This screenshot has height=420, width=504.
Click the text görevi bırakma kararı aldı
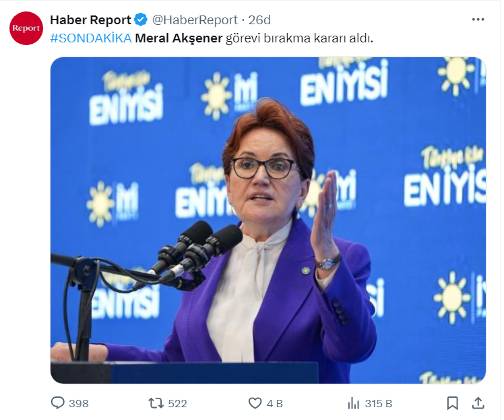click(x=299, y=38)
